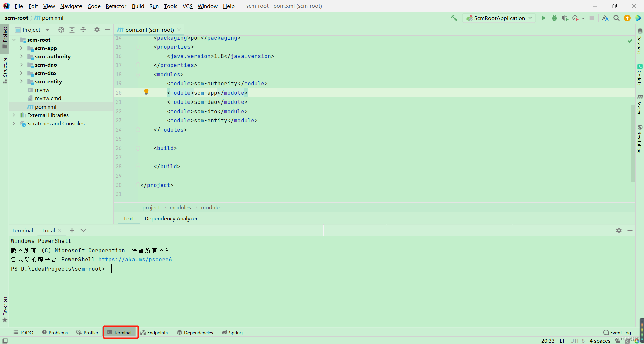Screen dimensions: 644x344
Task: Close the pom.xml editor tab
Action: [179, 30]
